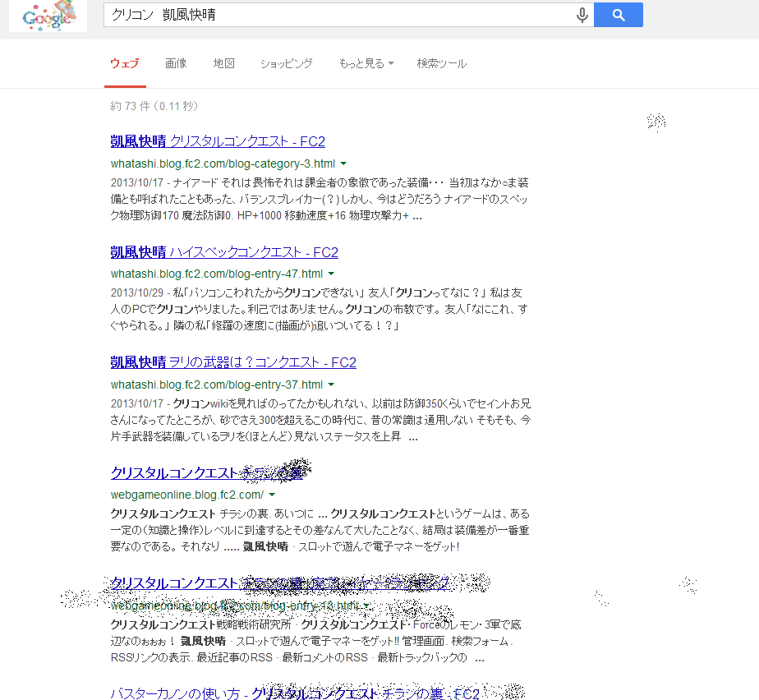
Task: Open the 検索ツール menu
Action: click(x=441, y=63)
